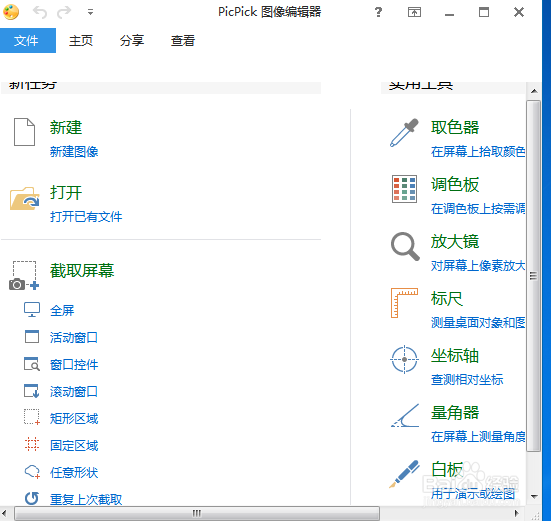Click the circular arrow icon for 重复上次截取
The width and height of the screenshot is (551, 521).
tap(32, 498)
